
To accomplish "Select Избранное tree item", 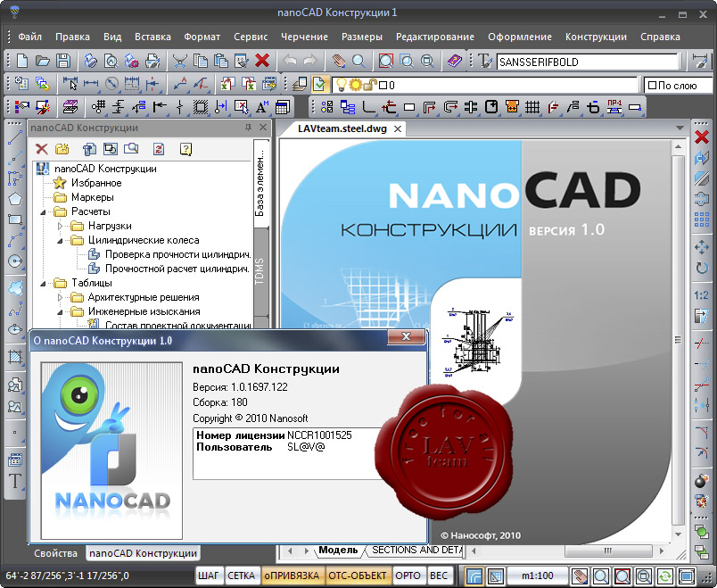I will [96, 183].
